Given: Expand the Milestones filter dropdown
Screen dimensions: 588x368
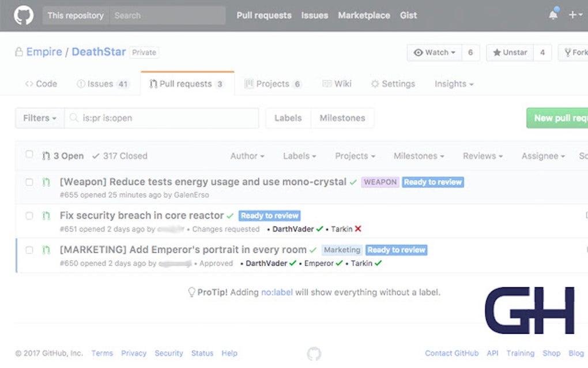Looking at the screenshot, I should coord(419,156).
